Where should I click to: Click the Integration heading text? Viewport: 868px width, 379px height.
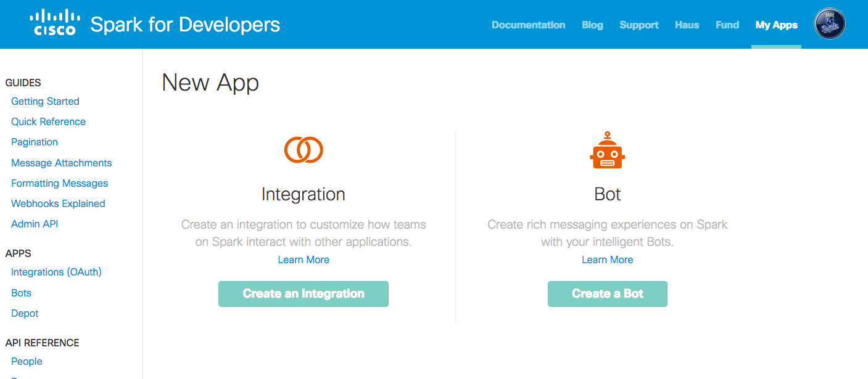pyautogui.click(x=304, y=194)
